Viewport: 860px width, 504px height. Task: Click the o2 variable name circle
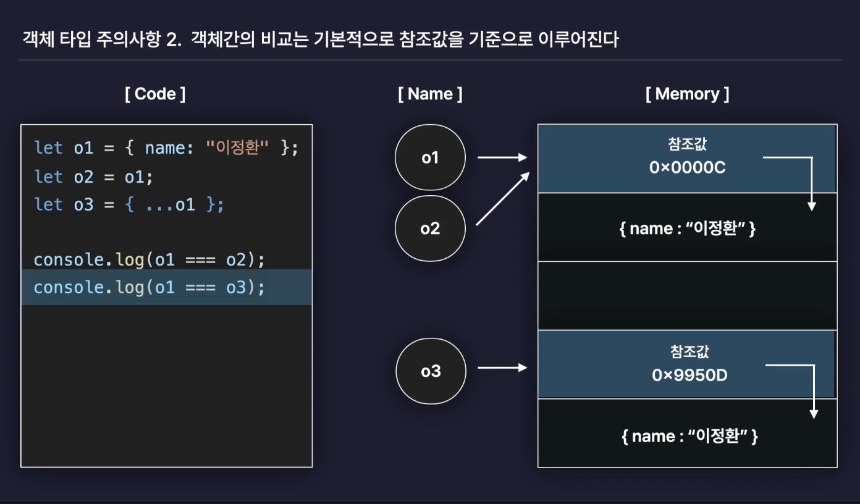pos(430,229)
